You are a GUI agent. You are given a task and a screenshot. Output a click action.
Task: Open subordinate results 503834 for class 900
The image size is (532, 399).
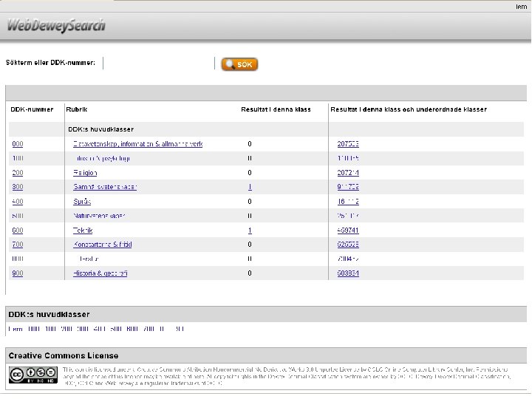click(x=348, y=273)
